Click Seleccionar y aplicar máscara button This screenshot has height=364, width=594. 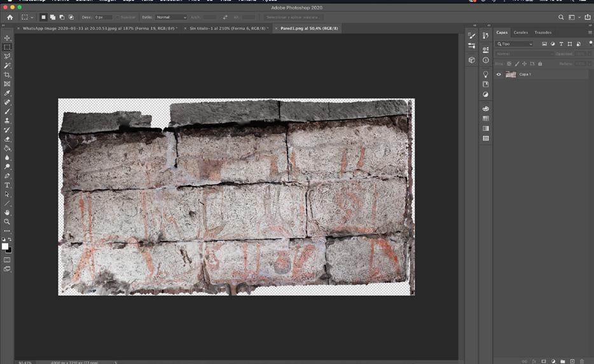[292, 17]
